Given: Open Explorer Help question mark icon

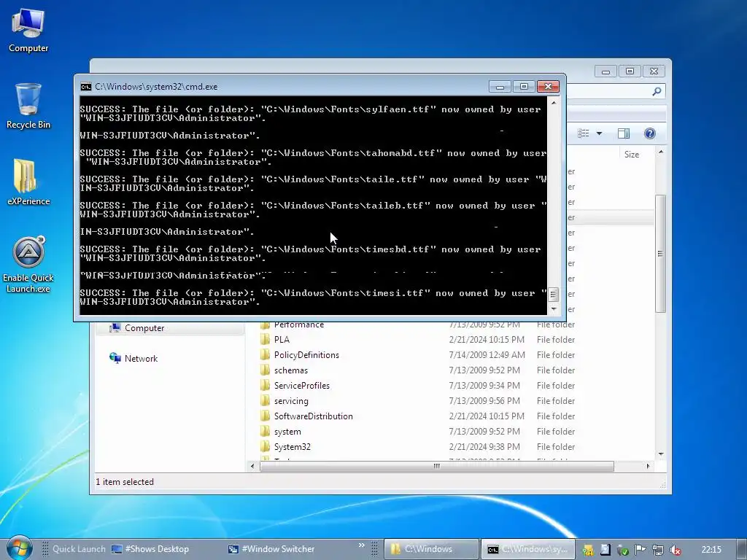Looking at the screenshot, I should point(649,133).
